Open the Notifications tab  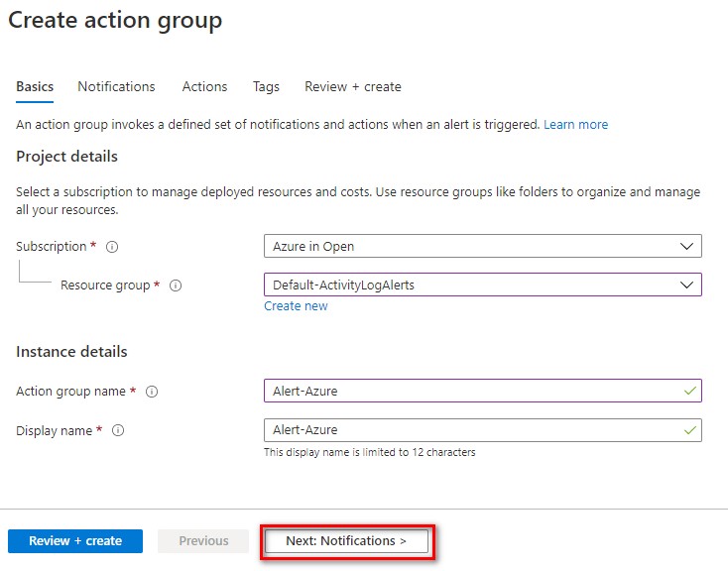pos(116,87)
